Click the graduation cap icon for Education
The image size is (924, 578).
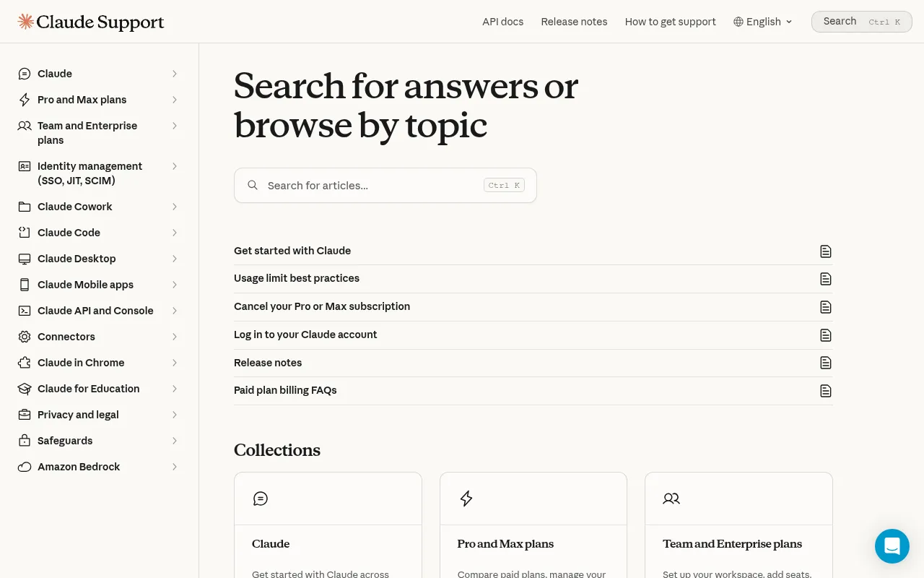pos(25,389)
